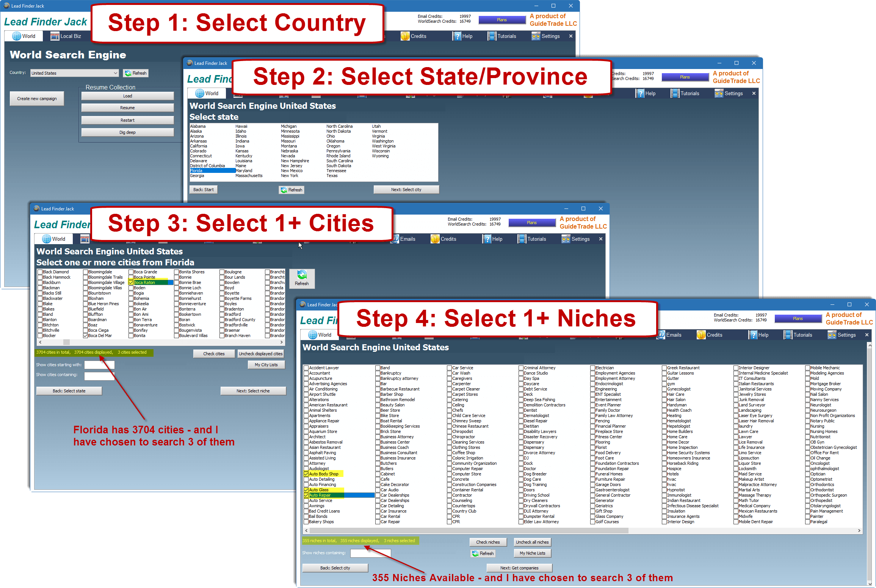
Task: Click Create new campaign button
Action: pyautogui.click(x=37, y=99)
